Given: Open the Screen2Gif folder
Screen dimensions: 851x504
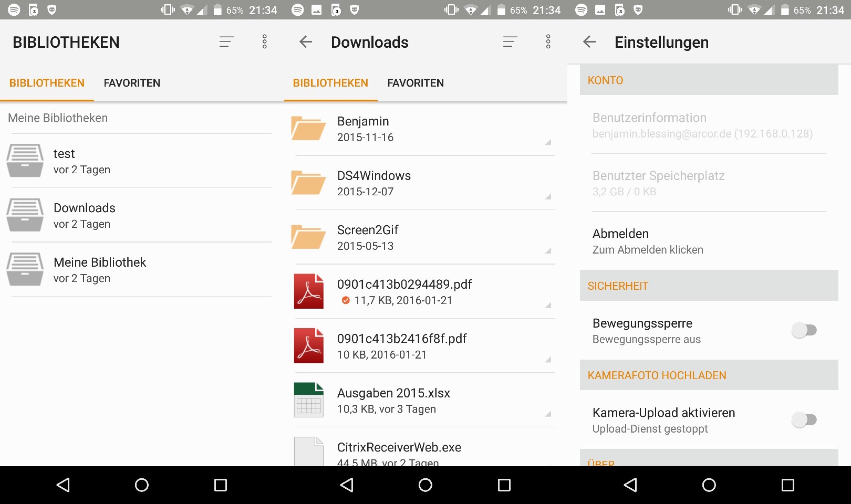Looking at the screenshot, I should click(368, 237).
